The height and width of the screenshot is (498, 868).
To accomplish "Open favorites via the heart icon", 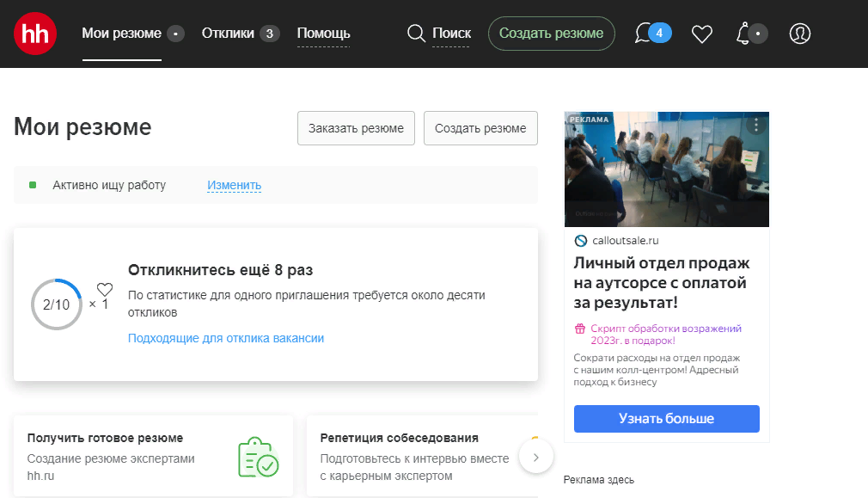I will coord(702,34).
